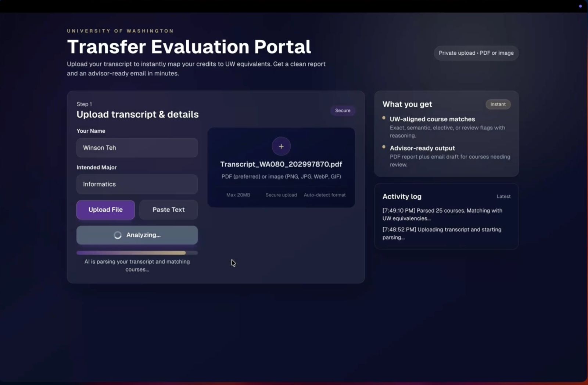Image resolution: width=588 pixels, height=385 pixels.
Task: Click the Transcript_WA080_202997870.pdf file name
Action: (x=281, y=164)
